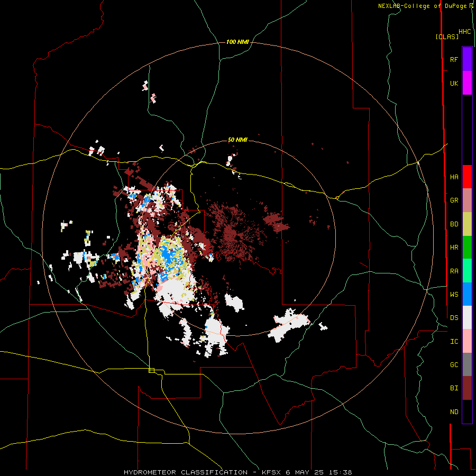
Task: Click the IC legend label
Action: [454, 342]
